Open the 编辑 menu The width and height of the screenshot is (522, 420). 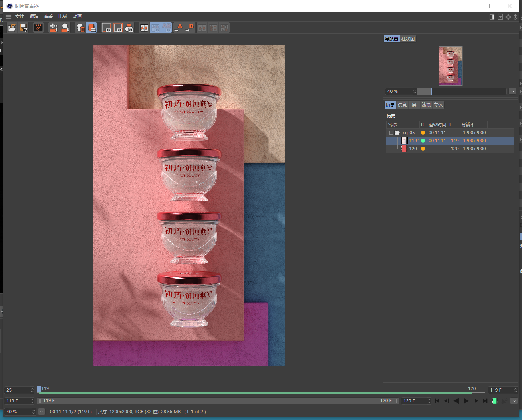[34, 16]
